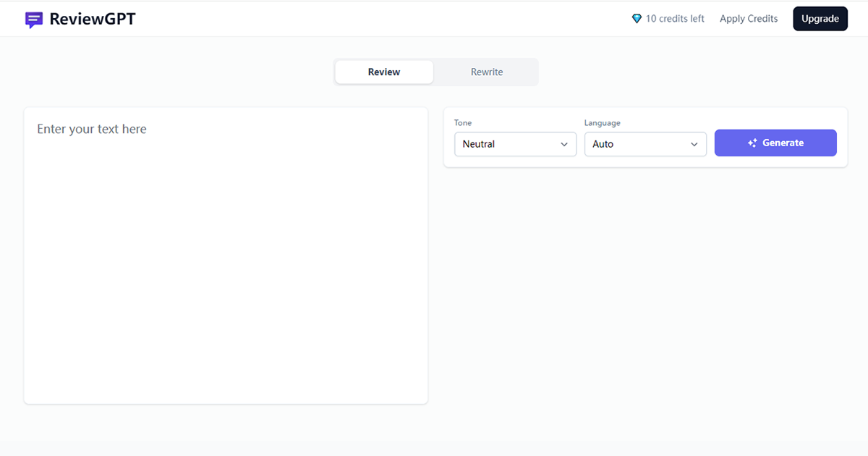Click the ReviewGPT purple chat logo icon
The width and height of the screenshot is (868, 456).
click(x=34, y=20)
